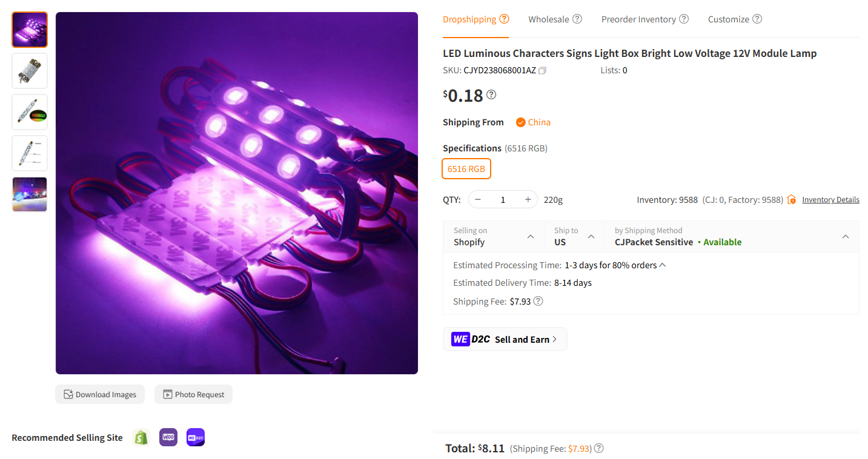Copy the SKU using the copy icon
The height and width of the screenshot is (459, 868).
[542, 70]
